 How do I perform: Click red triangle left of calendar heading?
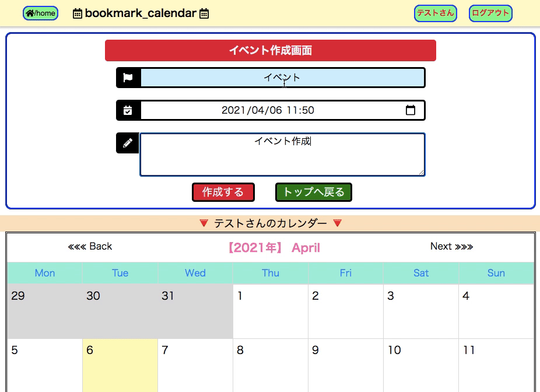pos(204,223)
